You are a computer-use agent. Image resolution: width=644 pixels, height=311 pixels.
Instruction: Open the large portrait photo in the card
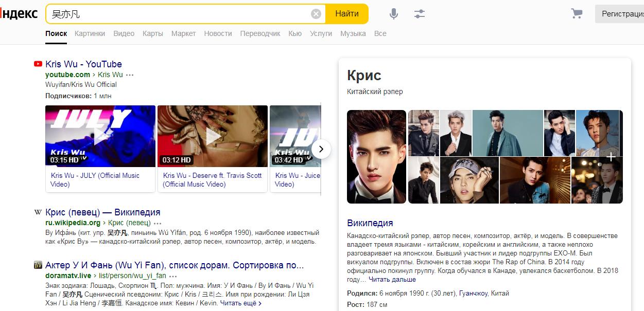pos(376,157)
